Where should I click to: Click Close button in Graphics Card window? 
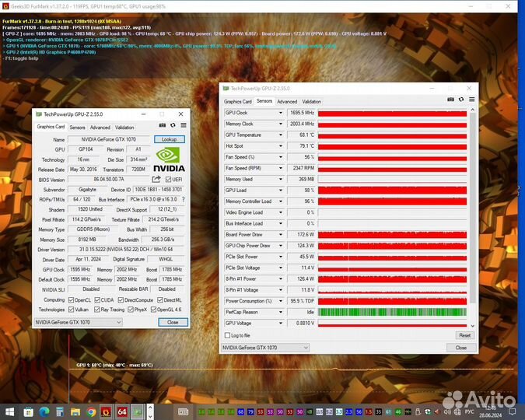tap(173, 322)
